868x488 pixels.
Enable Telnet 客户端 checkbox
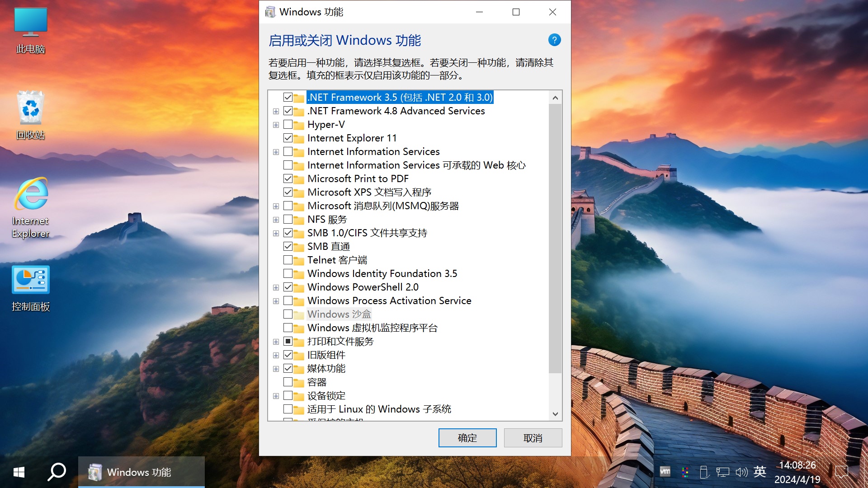(288, 260)
